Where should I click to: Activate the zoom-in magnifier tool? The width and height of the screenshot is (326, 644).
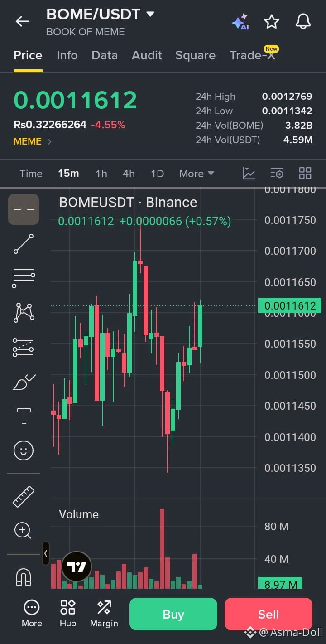23,530
